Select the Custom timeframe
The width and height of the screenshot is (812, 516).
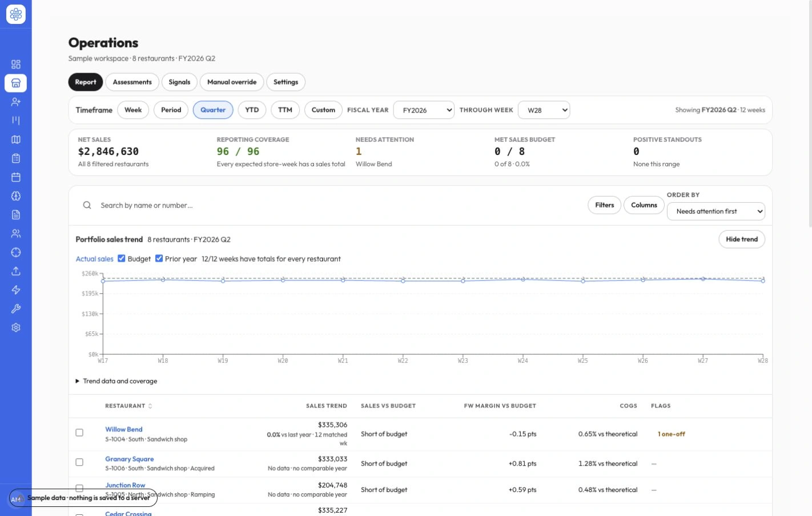(323, 110)
